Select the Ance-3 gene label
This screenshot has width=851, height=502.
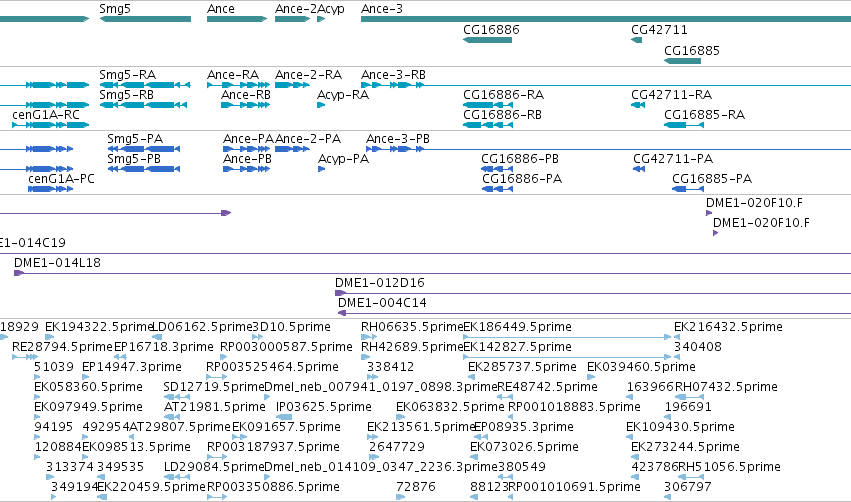[x=382, y=9]
